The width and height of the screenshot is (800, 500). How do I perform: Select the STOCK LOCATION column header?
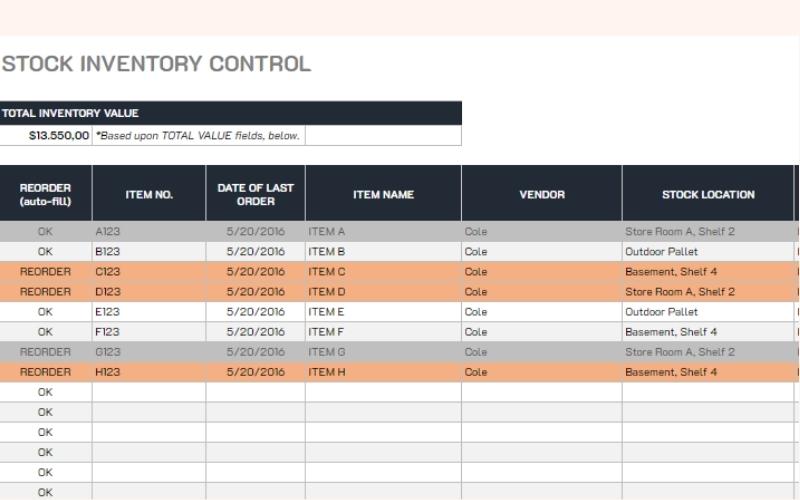pyautogui.click(x=707, y=194)
